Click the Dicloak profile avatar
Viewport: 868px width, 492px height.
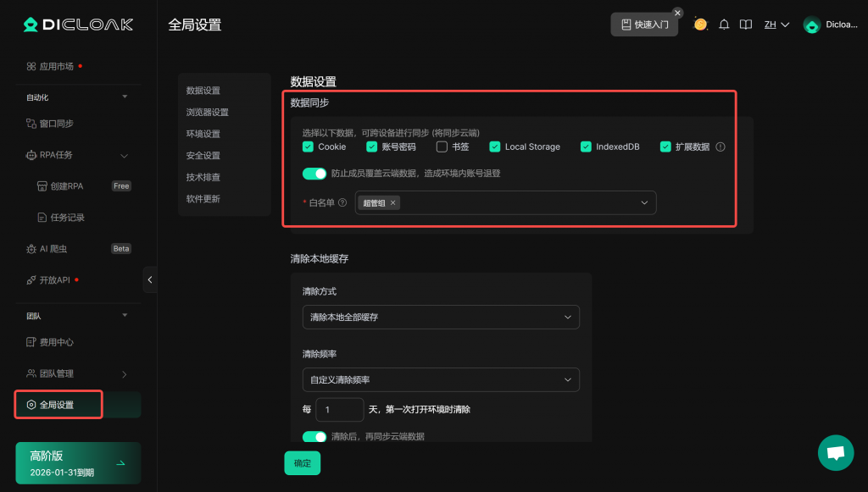click(811, 25)
